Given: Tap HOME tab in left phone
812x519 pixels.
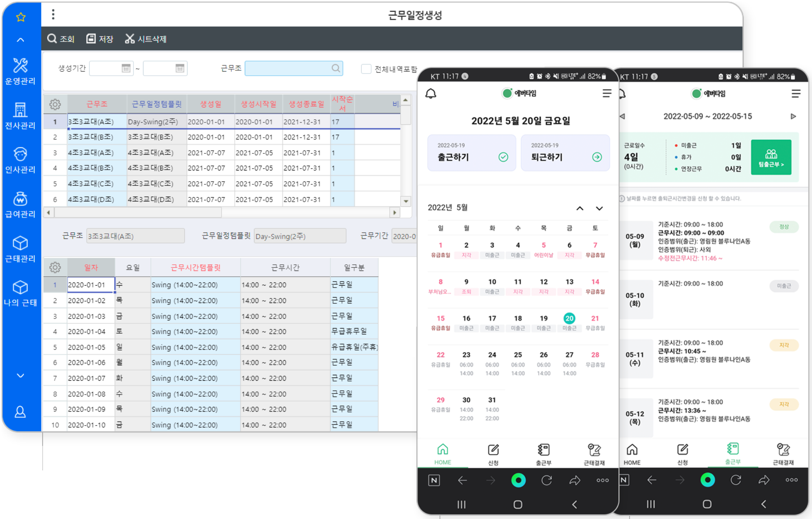Looking at the screenshot, I should click(443, 454).
